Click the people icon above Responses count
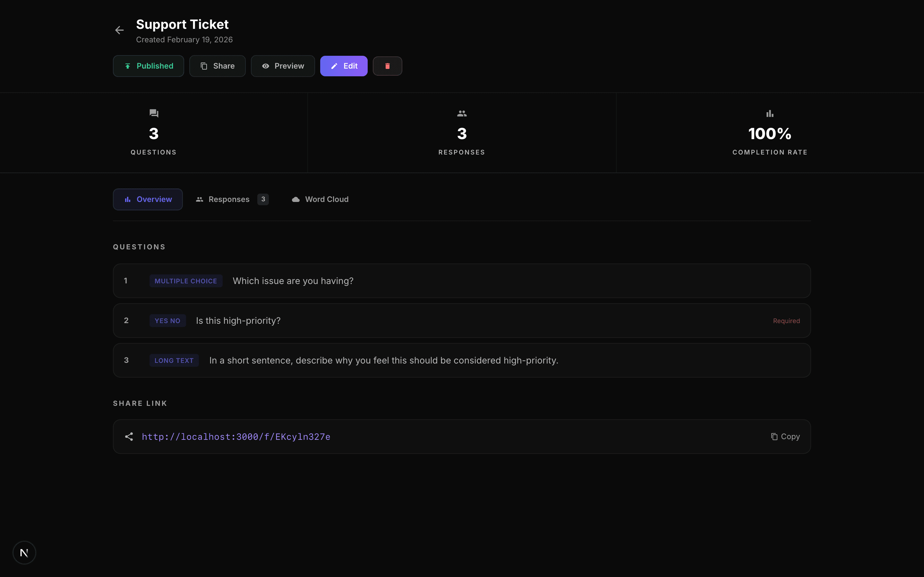The width and height of the screenshot is (924, 577). [x=462, y=113]
